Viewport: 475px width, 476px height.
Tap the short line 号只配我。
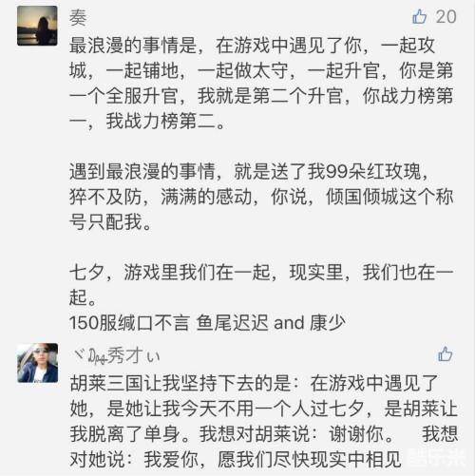(110, 221)
